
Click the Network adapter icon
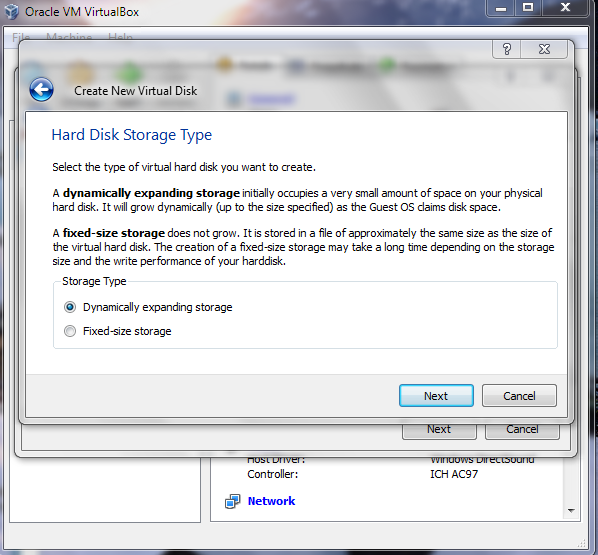(x=232, y=502)
